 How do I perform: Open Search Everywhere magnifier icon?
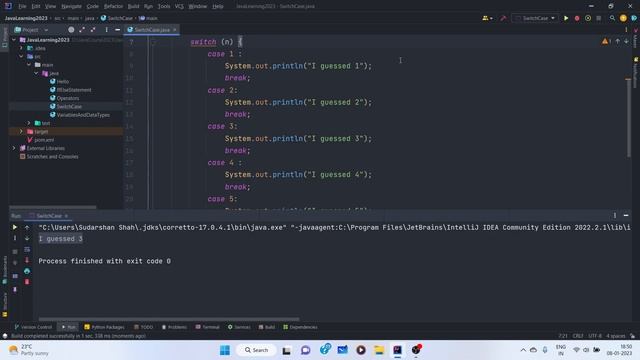point(612,18)
